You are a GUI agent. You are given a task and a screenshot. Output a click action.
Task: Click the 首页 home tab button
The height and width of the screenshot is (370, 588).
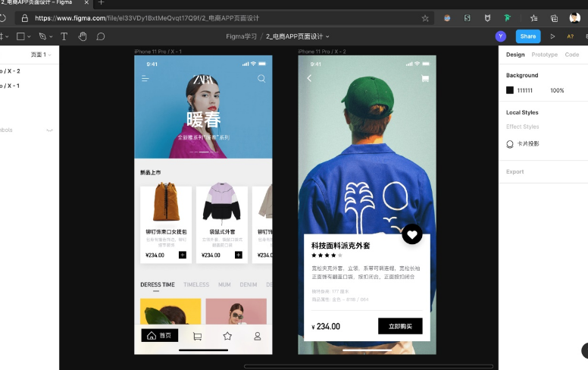point(160,335)
